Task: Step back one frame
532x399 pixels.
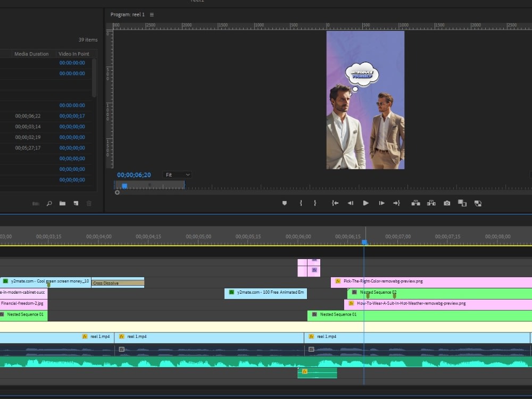Action: (350, 203)
